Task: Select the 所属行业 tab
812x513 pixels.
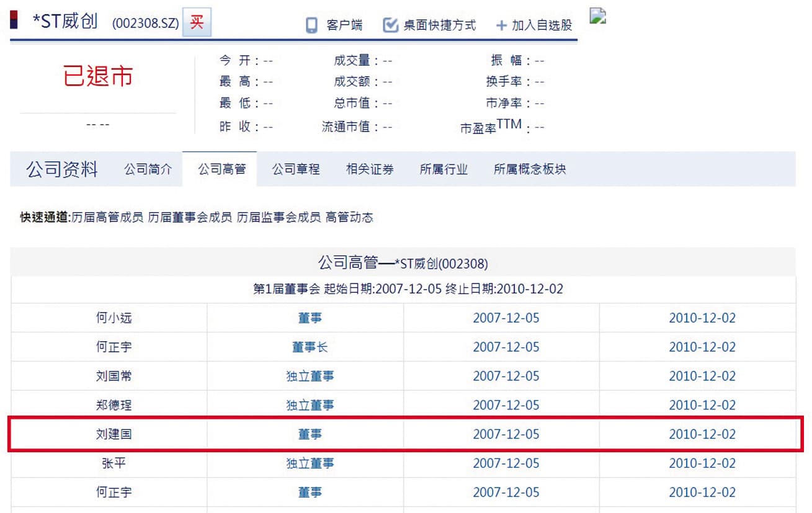Action: [444, 169]
